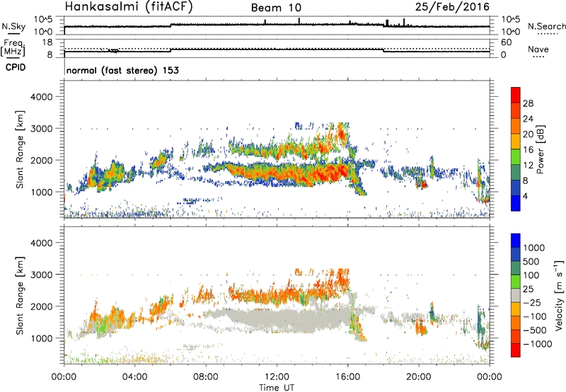Click the '28' tick on Power scale
This screenshot has width=566, height=392.
(528, 103)
